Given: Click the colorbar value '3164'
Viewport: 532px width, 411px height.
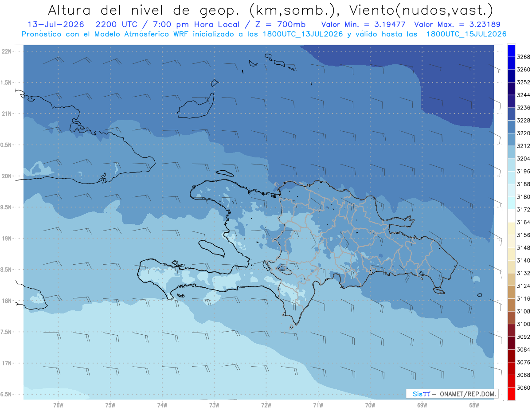Looking at the screenshot, I should coord(524,222).
